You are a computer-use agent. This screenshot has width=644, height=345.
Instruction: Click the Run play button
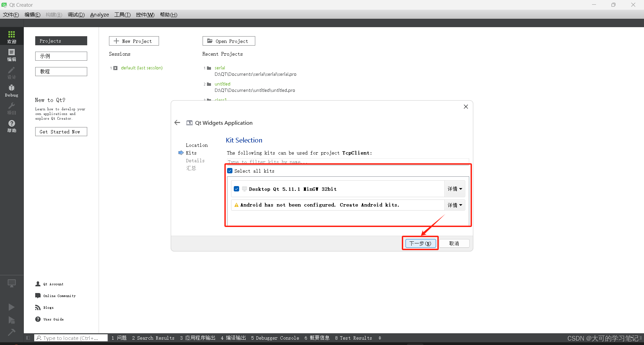coord(11,307)
